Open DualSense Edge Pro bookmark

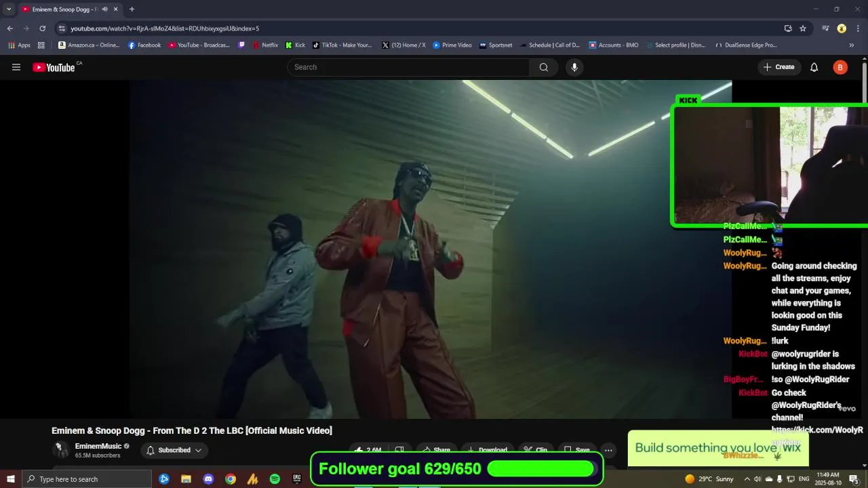coord(747,45)
